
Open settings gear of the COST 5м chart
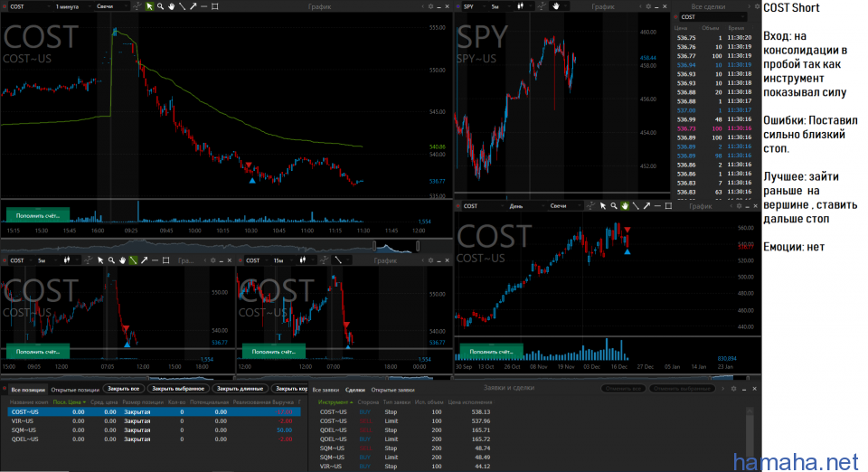tap(213, 260)
